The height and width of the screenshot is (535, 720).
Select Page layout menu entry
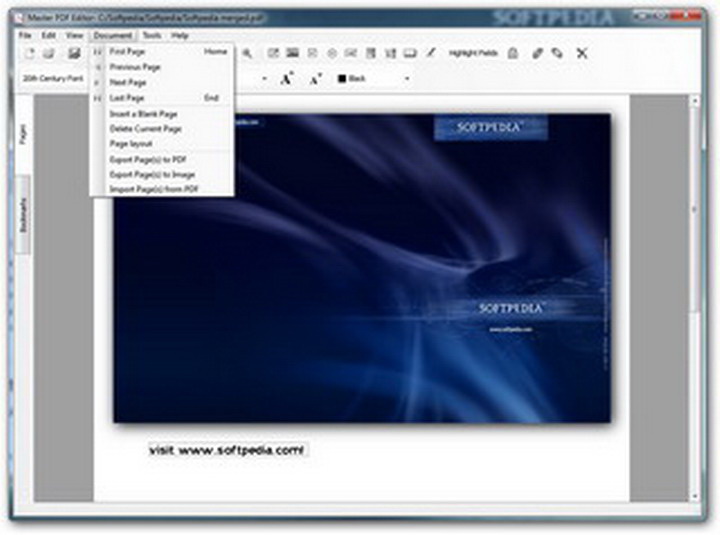[x=162, y=144]
